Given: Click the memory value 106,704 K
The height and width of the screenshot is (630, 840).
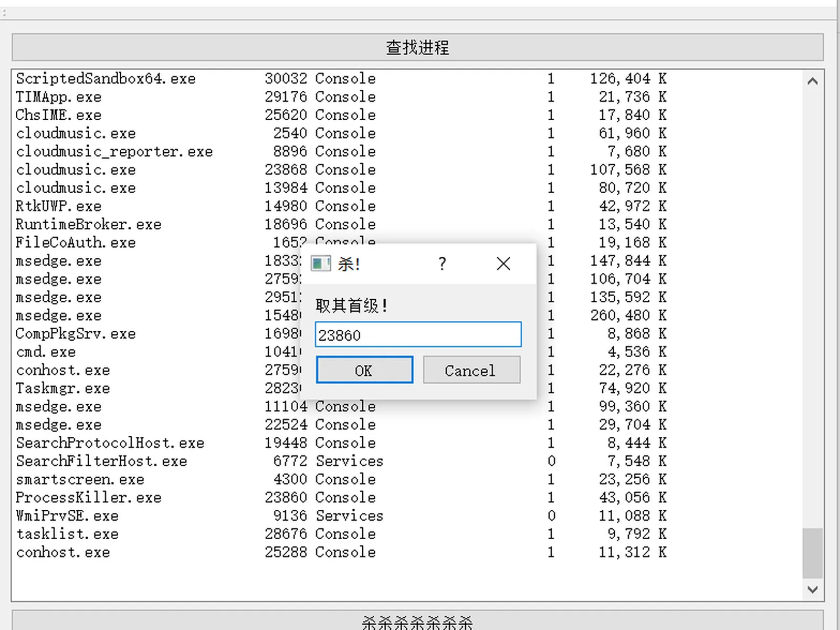Looking at the screenshot, I should click(628, 279).
